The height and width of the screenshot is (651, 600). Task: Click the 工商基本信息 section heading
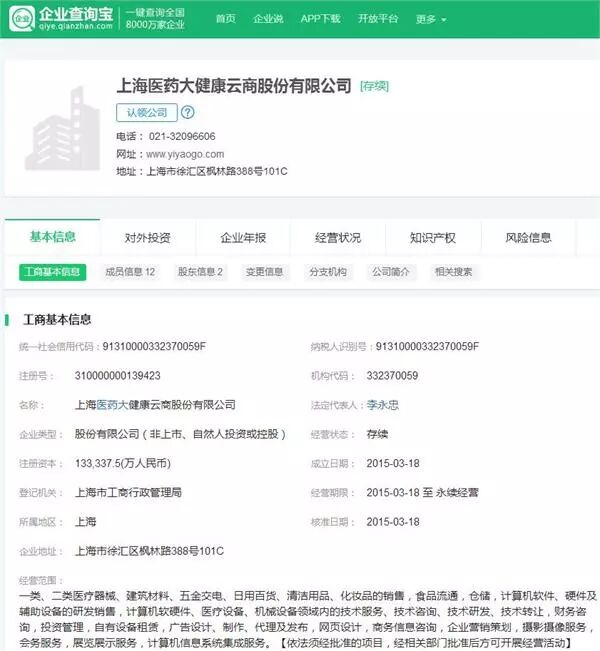point(57,320)
